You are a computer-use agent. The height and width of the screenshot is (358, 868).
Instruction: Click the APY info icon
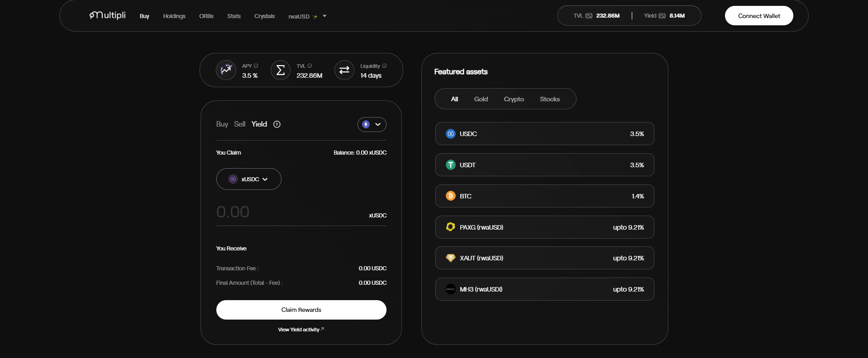click(256, 66)
